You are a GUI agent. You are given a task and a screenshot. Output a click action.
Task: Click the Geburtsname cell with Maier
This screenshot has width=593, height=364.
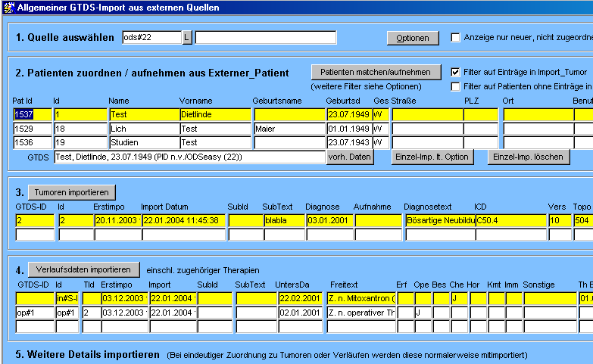coord(288,129)
